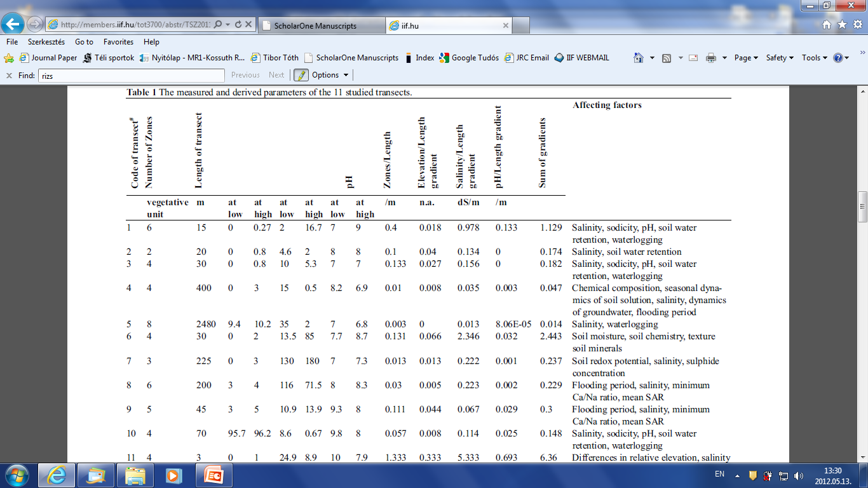Click the command bar Home page icon
This screenshot has width=868, height=488.
(x=639, y=58)
